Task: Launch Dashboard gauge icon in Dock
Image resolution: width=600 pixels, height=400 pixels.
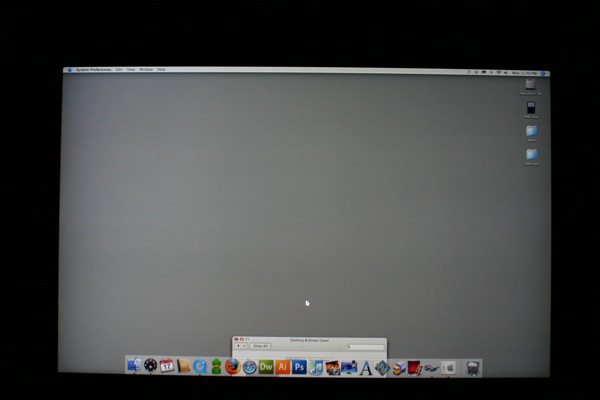Action: click(x=150, y=366)
